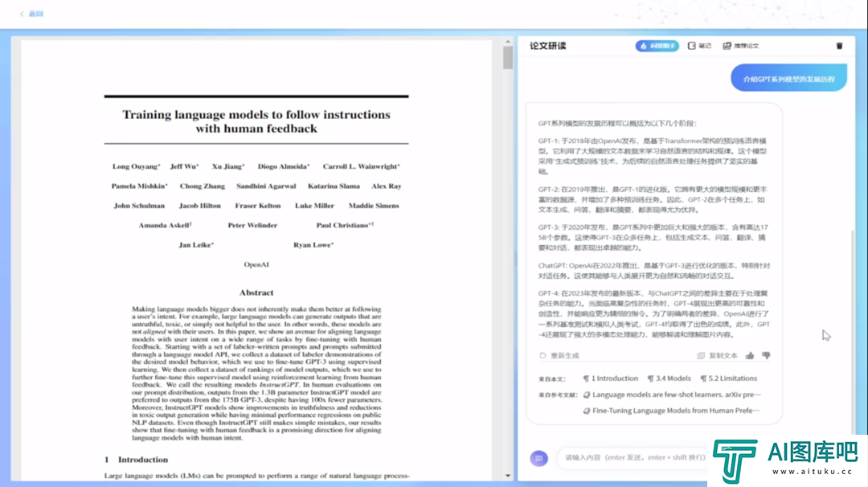
Task: Click author name 'Jan Leike'
Action: [196, 244]
